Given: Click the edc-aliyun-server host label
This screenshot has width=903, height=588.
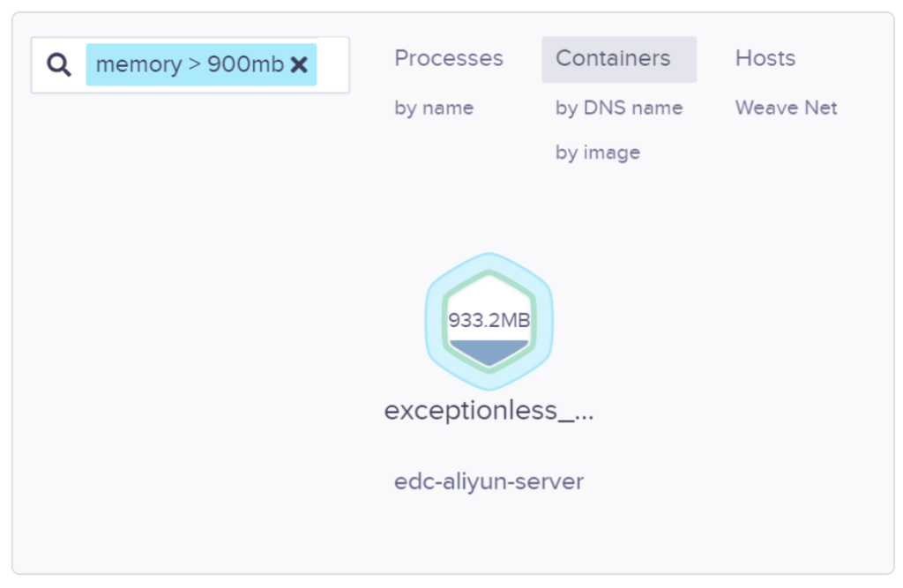Looking at the screenshot, I should click(x=489, y=481).
